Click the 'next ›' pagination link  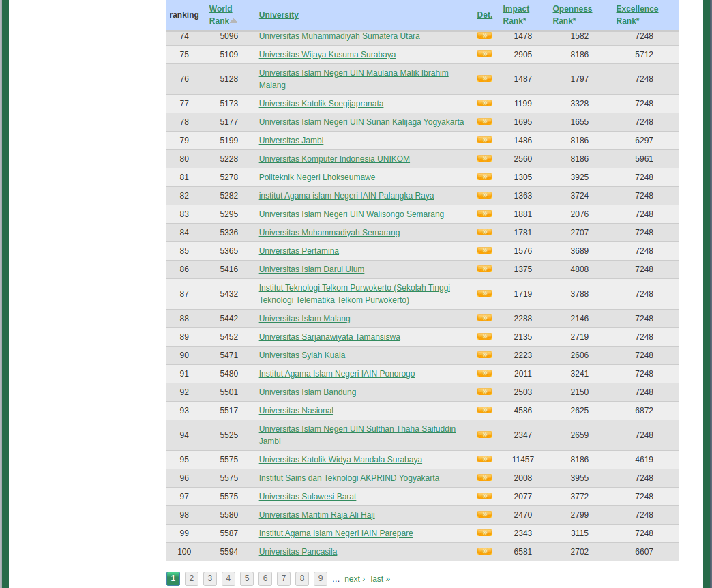(355, 579)
